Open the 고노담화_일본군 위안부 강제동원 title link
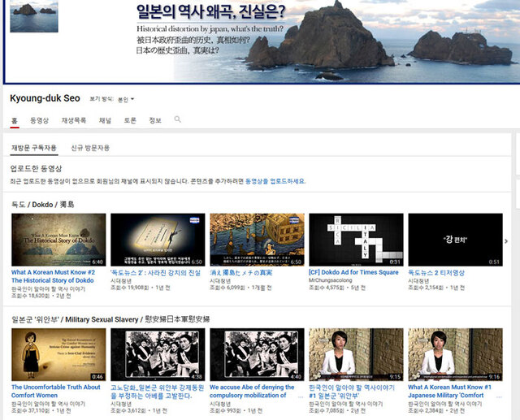 157,392
